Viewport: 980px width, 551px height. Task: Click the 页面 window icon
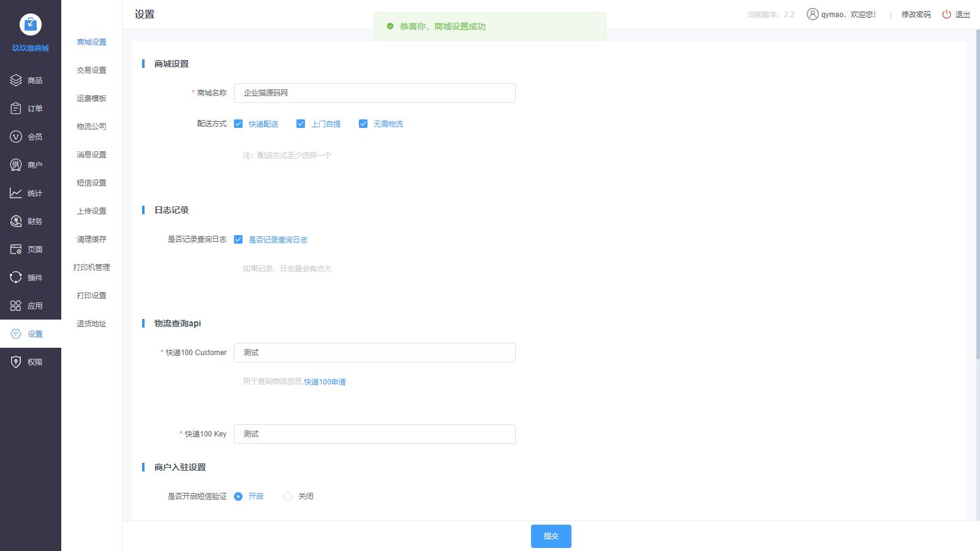[x=16, y=249]
